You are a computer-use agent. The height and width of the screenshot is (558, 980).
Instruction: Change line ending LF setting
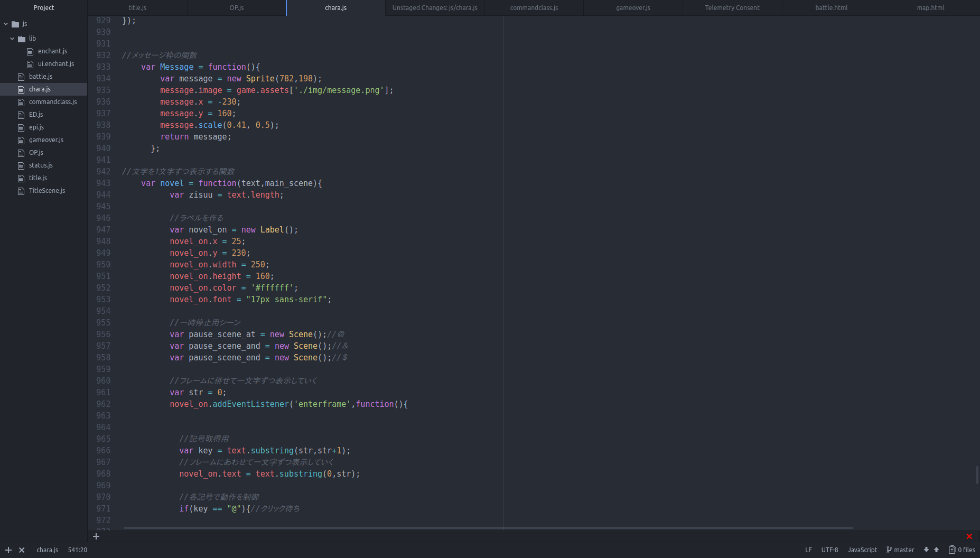pos(808,550)
